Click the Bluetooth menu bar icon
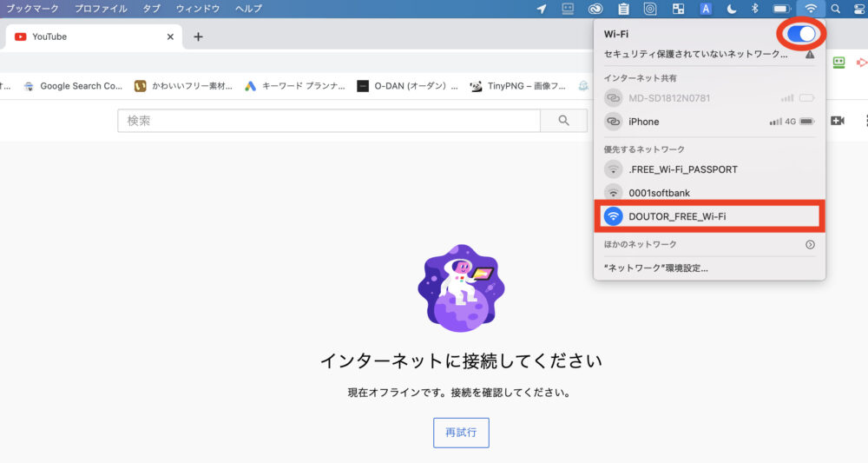The width and height of the screenshot is (868, 463). (x=754, y=9)
